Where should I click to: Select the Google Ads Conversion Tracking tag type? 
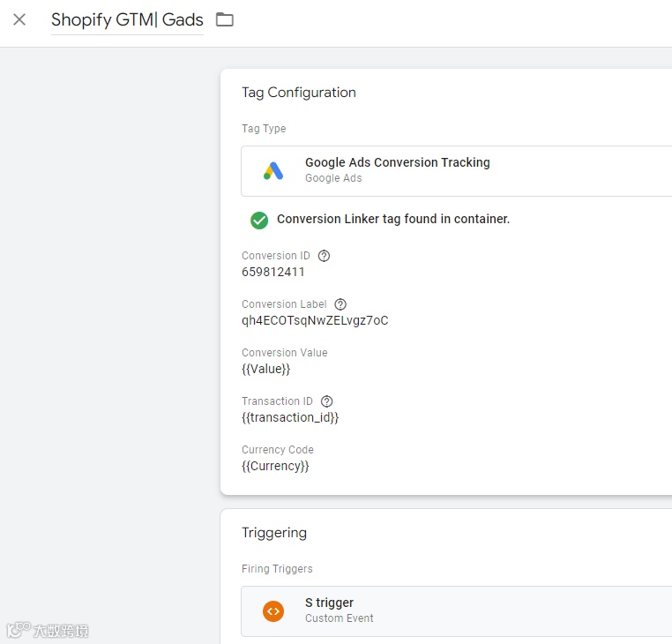457,170
